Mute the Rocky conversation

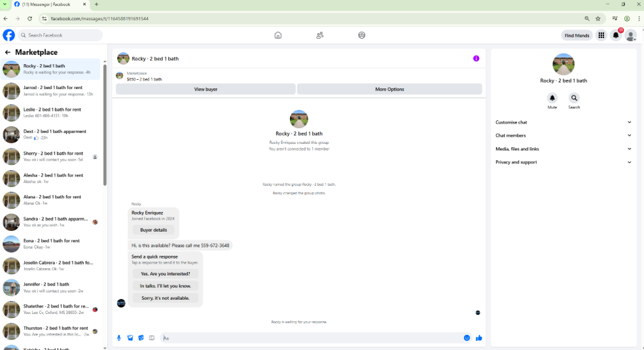pyautogui.click(x=552, y=98)
